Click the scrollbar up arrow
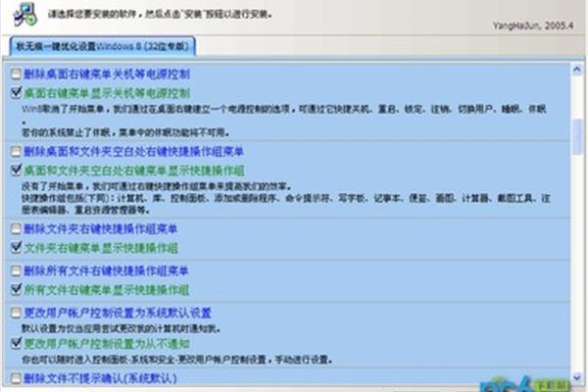588x392 pixels. tap(577, 70)
